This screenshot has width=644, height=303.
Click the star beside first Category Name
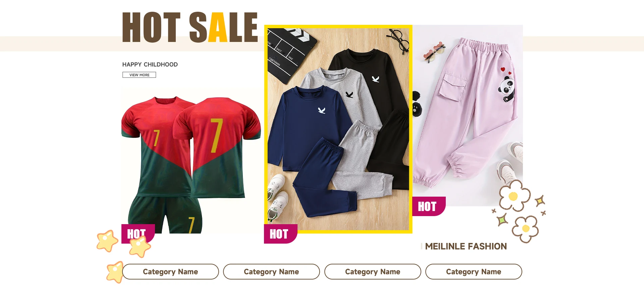point(115,272)
